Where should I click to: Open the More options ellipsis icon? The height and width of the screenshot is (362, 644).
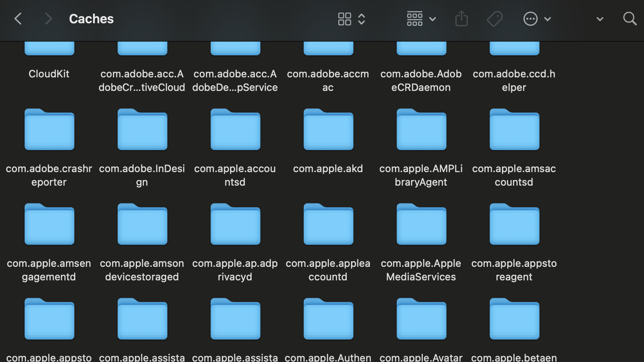tap(531, 19)
